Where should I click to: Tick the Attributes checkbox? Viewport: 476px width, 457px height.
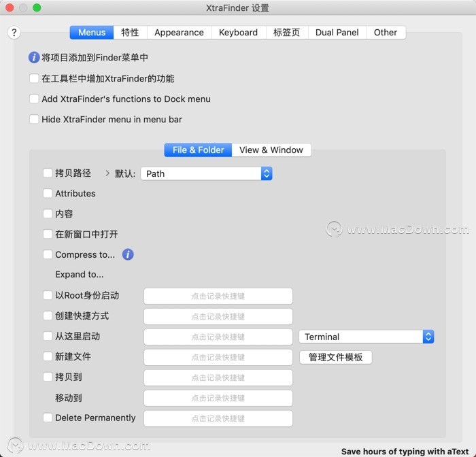point(48,193)
